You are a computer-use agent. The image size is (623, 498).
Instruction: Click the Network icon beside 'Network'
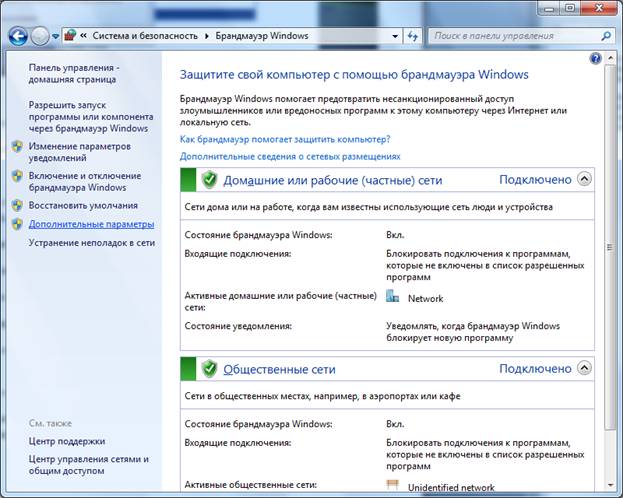(393, 296)
